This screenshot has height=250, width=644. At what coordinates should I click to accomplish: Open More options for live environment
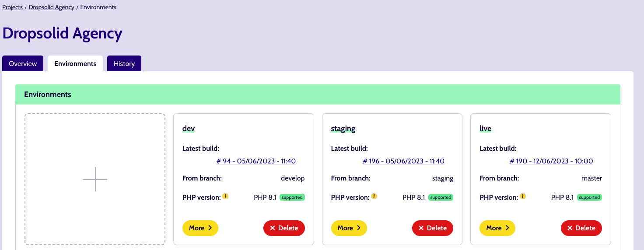click(497, 228)
